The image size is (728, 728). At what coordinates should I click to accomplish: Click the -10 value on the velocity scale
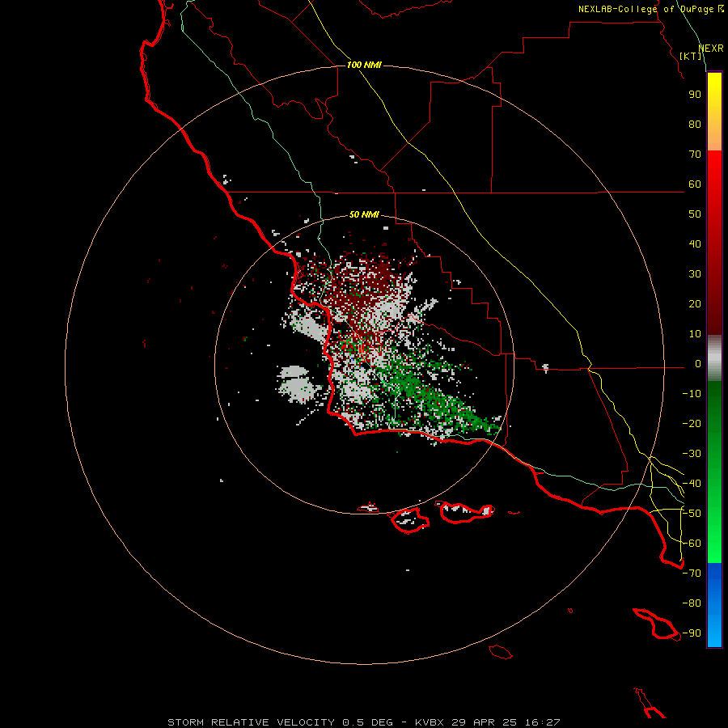tap(692, 394)
